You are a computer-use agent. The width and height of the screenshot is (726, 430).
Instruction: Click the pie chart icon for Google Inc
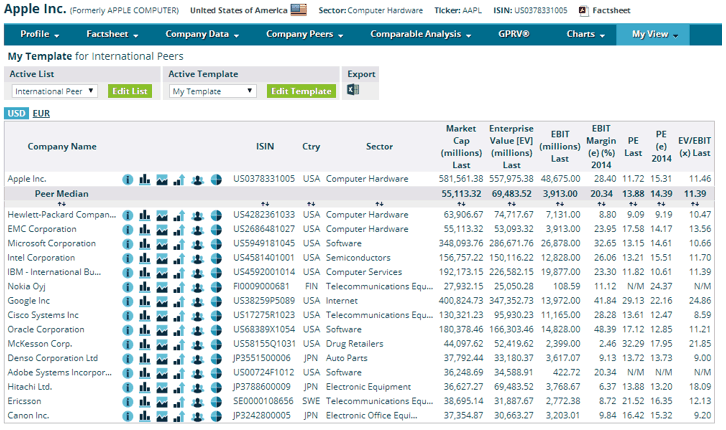(216, 302)
